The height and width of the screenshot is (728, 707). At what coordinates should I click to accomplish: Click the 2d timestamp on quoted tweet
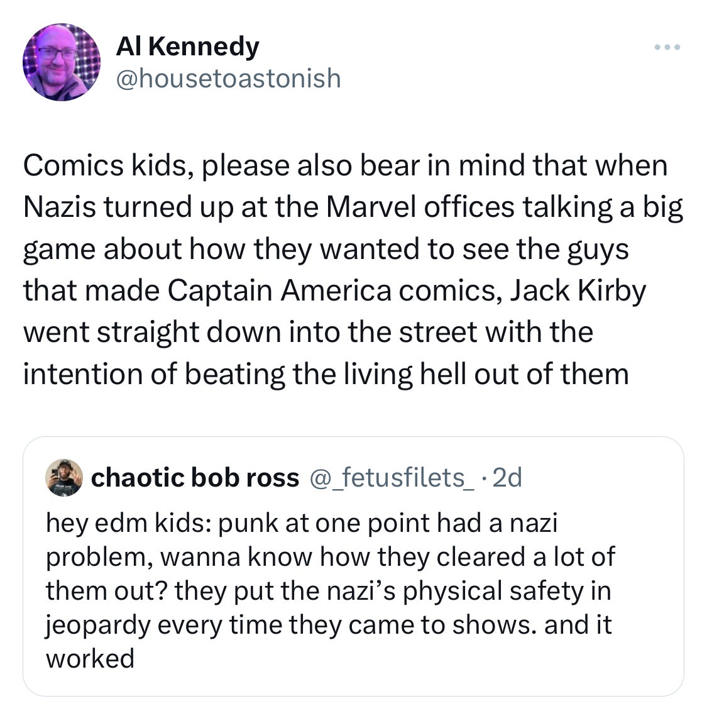508,478
